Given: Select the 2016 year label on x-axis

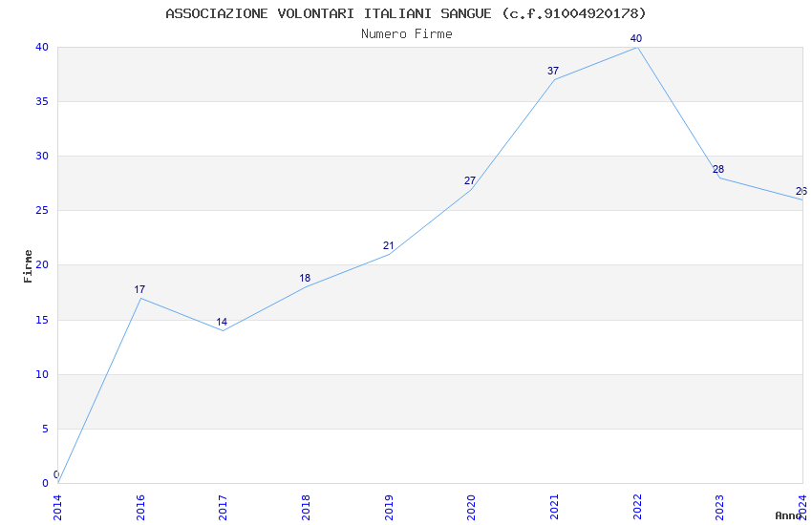Looking at the screenshot, I should coord(140,508).
